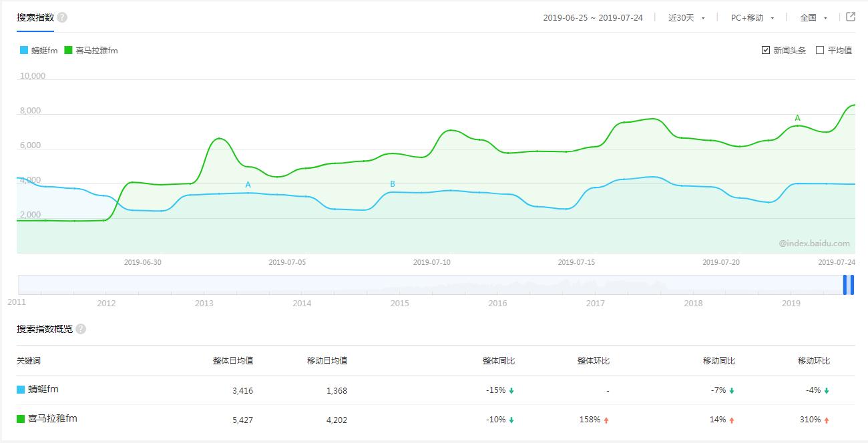Click blue news marker A on chart
This screenshot has height=443, width=868.
[248, 185]
